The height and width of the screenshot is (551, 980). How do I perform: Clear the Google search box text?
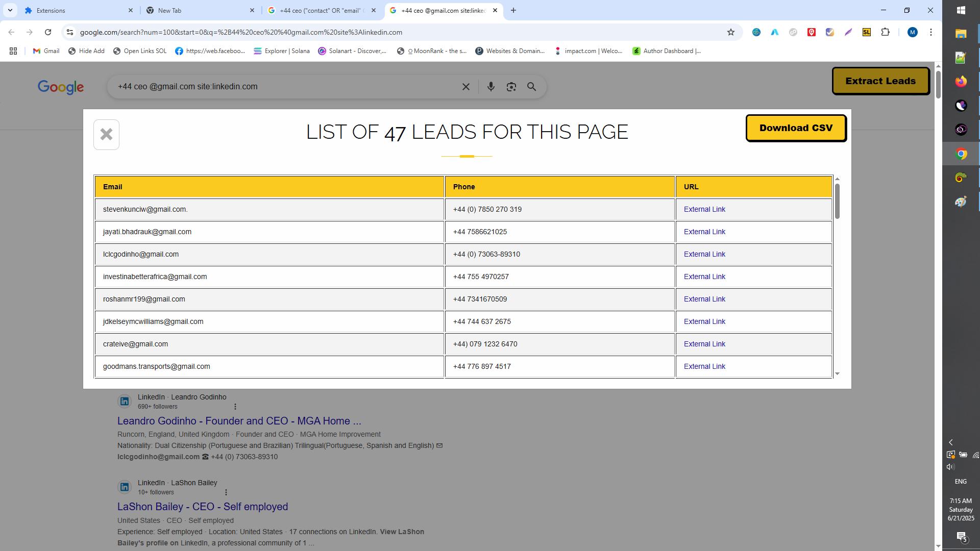(465, 87)
